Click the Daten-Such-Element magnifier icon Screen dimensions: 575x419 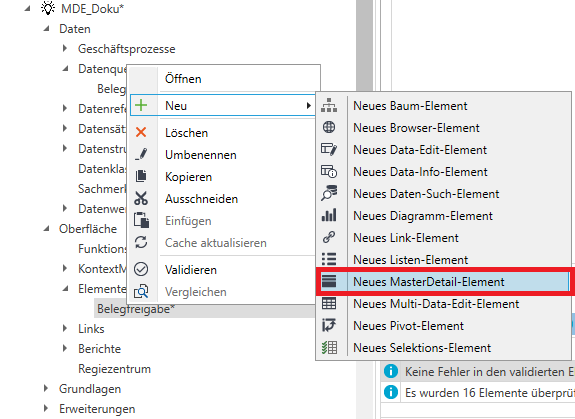click(x=329, y=193)
